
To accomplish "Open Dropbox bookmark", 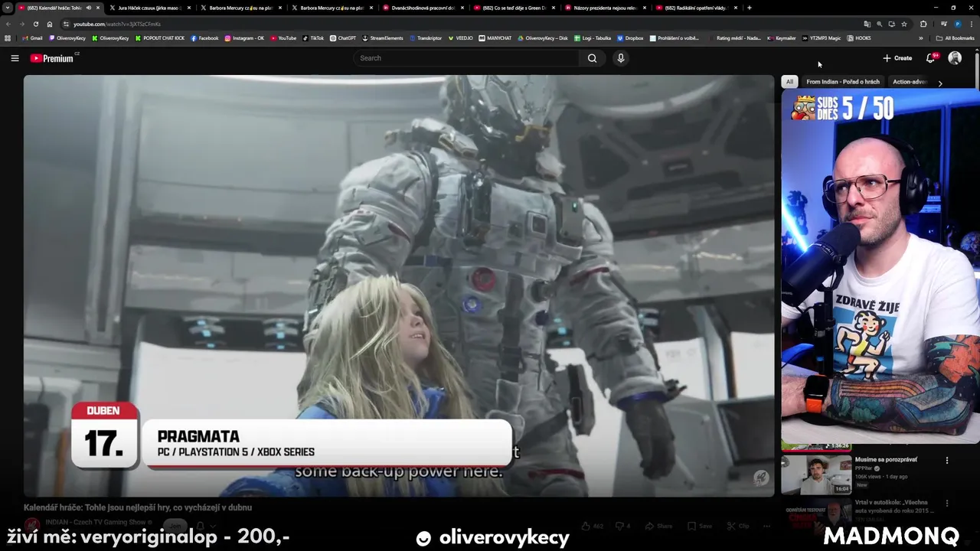I will (x=630, y=37).
